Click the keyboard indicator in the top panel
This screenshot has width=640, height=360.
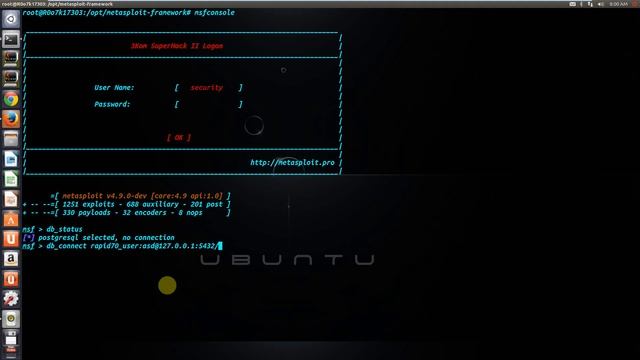[x=573, y=4]
